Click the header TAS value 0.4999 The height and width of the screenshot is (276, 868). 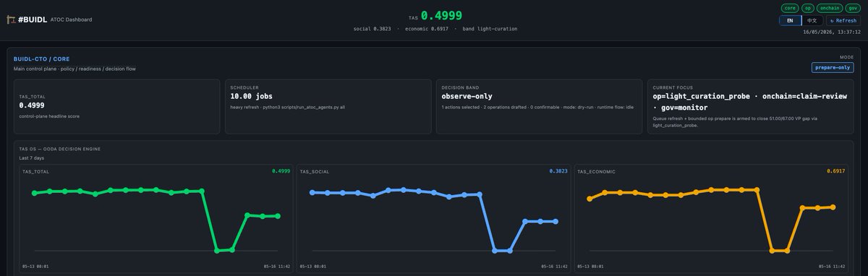click(441, 15)
